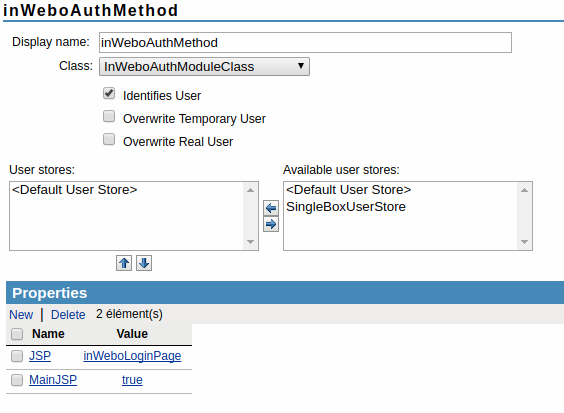Click the left arrow to add user store
564x413 pixels.
(x=271, y=208)
